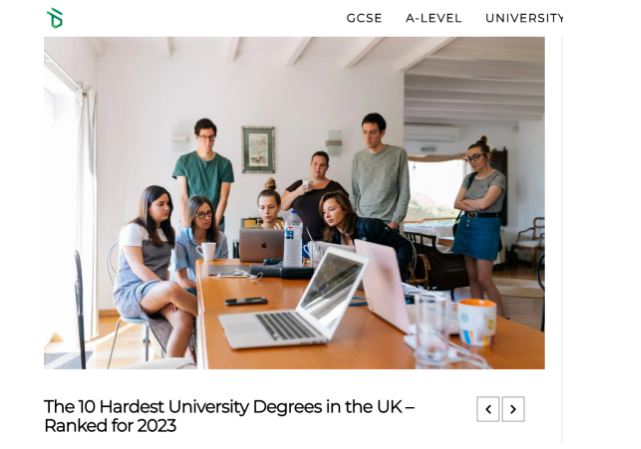Click the 'Ranked for 2023' headline line
The image size is (641, 449).
click(x=110, y=426)
